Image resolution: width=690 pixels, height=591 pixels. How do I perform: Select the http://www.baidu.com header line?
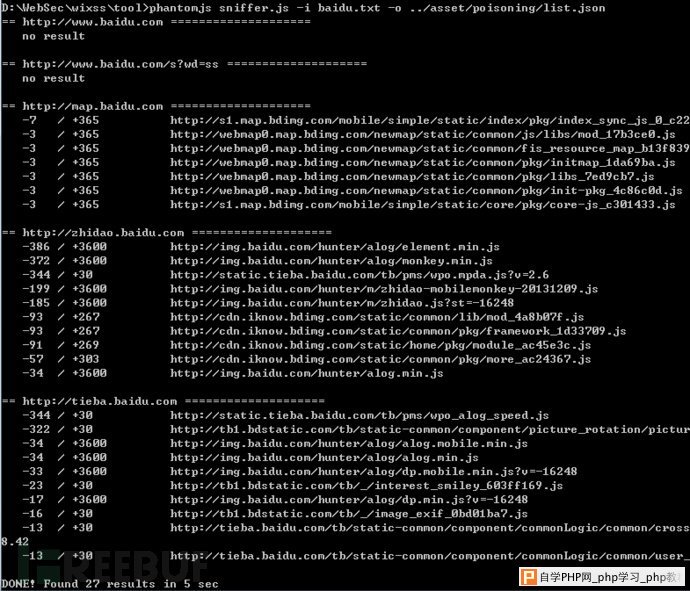[x=156, y=22]
